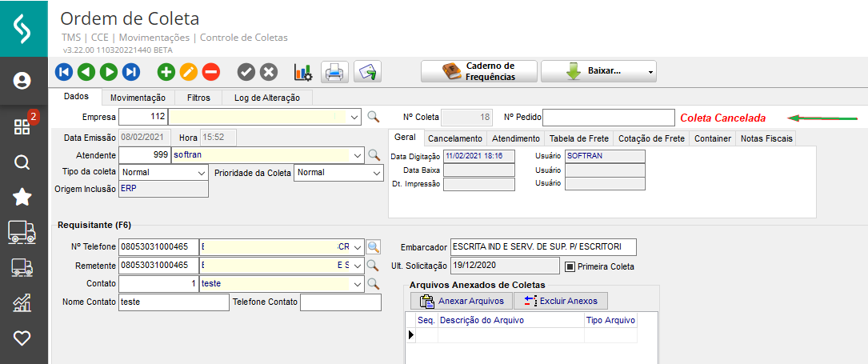The height and width of the screenshot is (364, 868).
Task: Click the Anexar Arquivos button
Action: point(460,301)
